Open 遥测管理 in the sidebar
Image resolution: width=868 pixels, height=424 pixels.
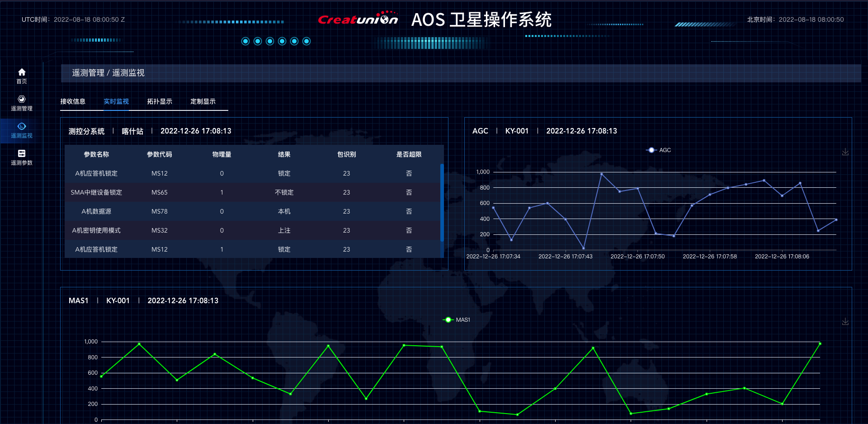coord(22,102)
